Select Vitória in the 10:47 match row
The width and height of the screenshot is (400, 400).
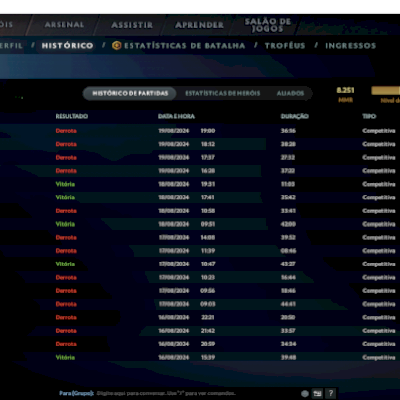click(65, 264)
